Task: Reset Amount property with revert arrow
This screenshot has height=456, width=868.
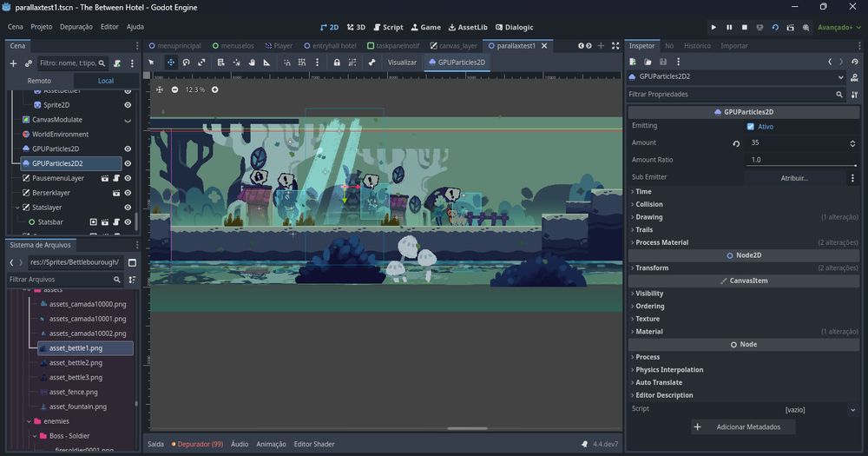Action: point(736,143)
